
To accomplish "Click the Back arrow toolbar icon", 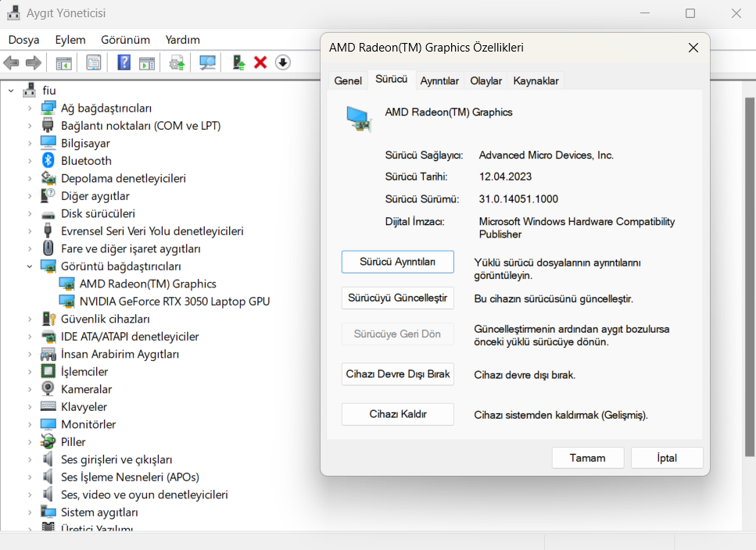I will (11, 62).
